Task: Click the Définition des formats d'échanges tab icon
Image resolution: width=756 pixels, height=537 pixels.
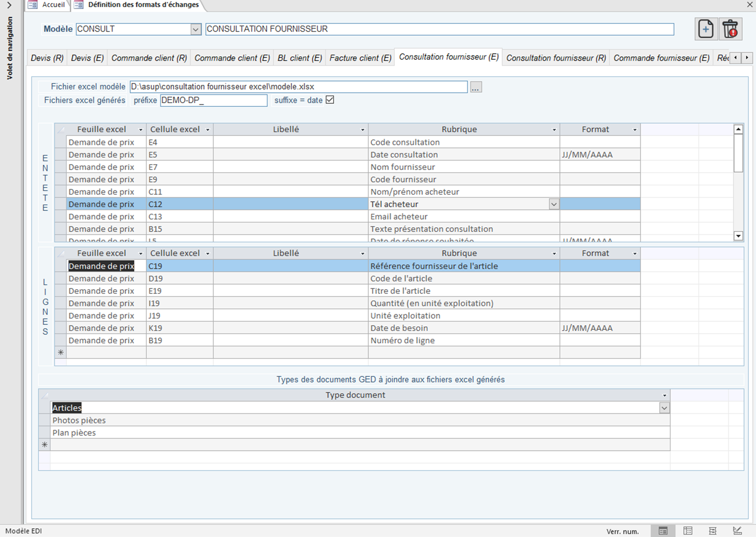Action: coord(78,5)
